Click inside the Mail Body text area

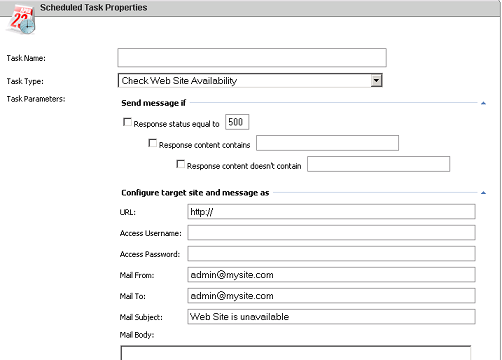[x=296, y=353]
